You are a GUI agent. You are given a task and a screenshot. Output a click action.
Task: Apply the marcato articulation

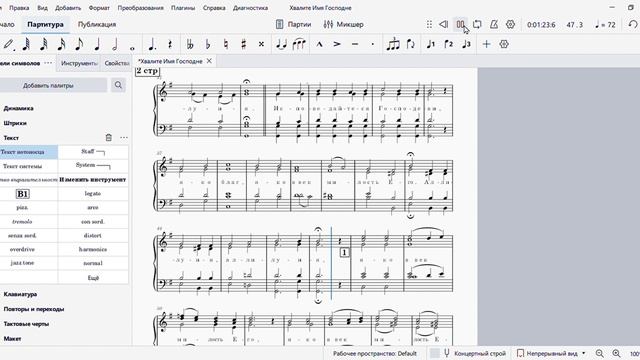click(x=319, y=44)
